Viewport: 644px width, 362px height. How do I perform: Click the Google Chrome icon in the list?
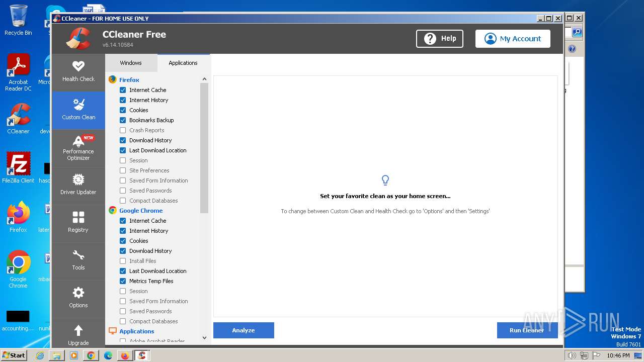(x=113, y=210)
